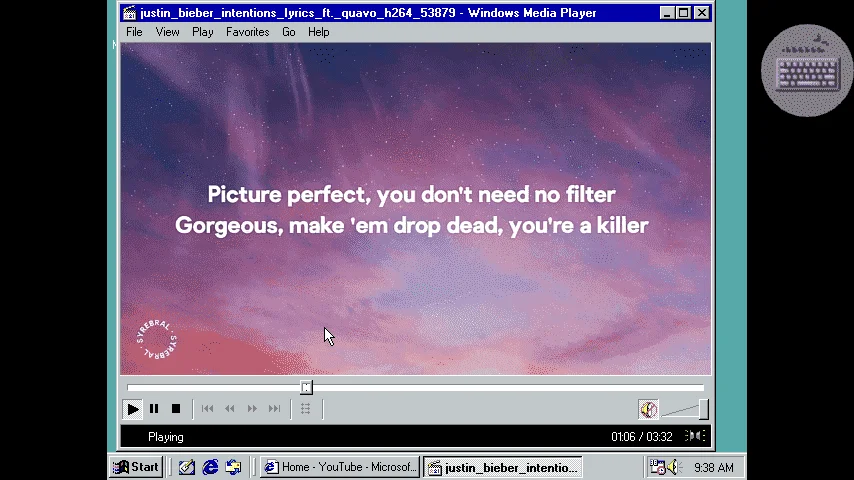Screen dimensions: 854x480
Task: Click the seek bar thumb
Action: [306, 387]
